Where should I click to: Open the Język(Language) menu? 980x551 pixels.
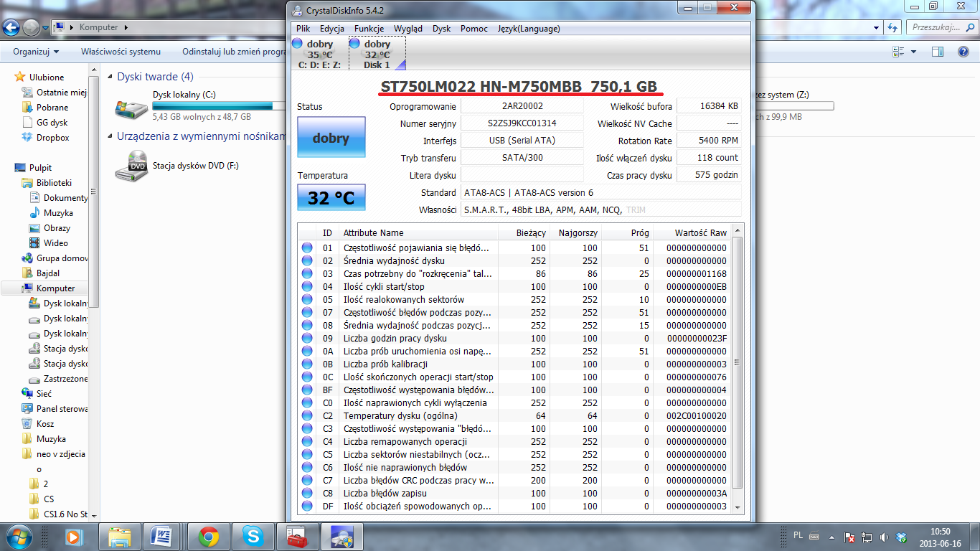(529, 29)
